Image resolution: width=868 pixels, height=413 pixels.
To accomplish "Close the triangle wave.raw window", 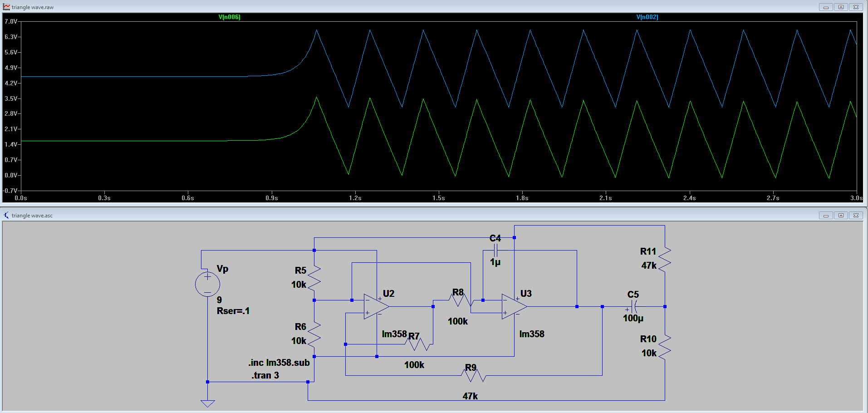I will tap(856, 7).
